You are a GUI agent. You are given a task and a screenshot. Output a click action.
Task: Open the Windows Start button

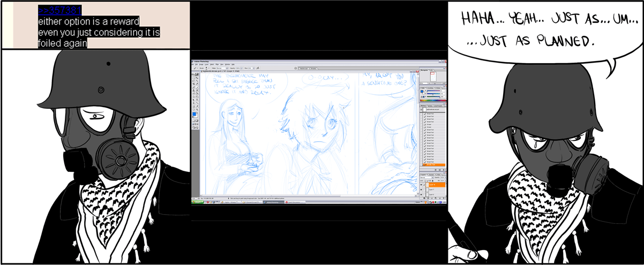pos(196,202)
